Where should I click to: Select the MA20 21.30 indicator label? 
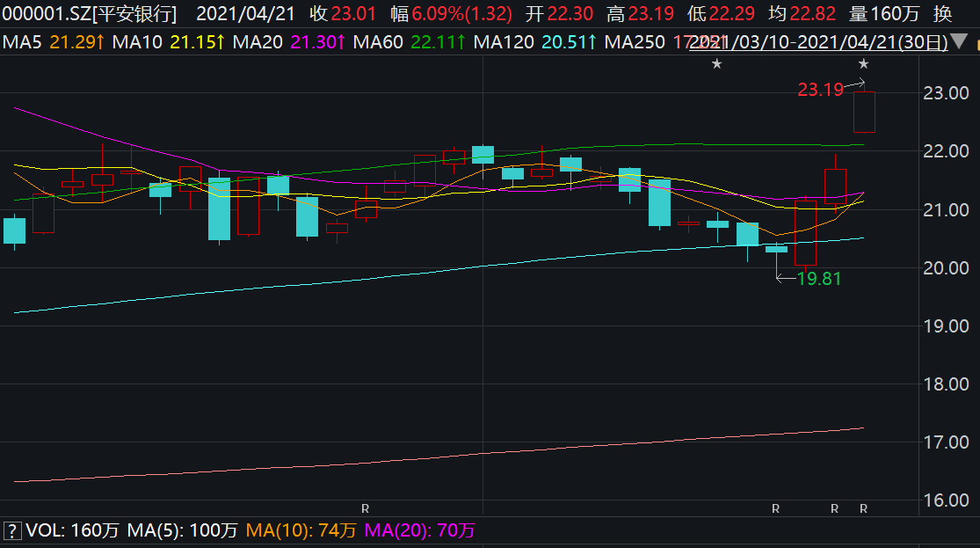coord(289,42)
